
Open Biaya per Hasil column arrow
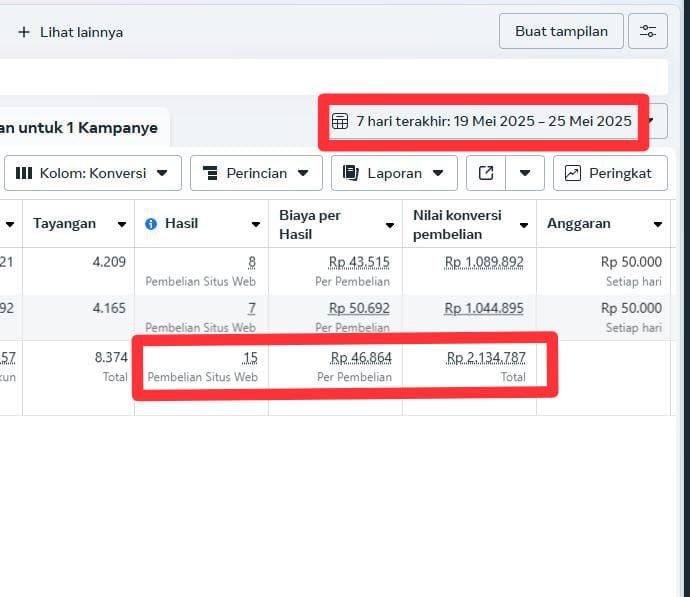[389, 225]
